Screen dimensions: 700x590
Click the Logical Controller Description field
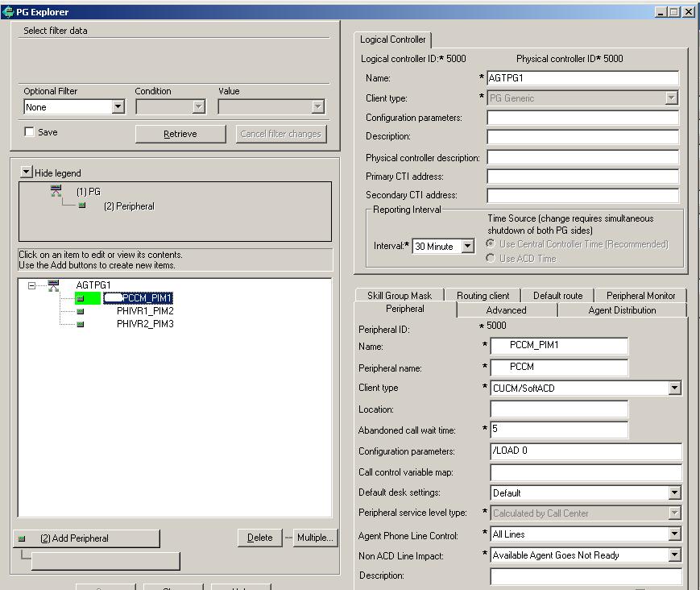click(x=582, y=136)
